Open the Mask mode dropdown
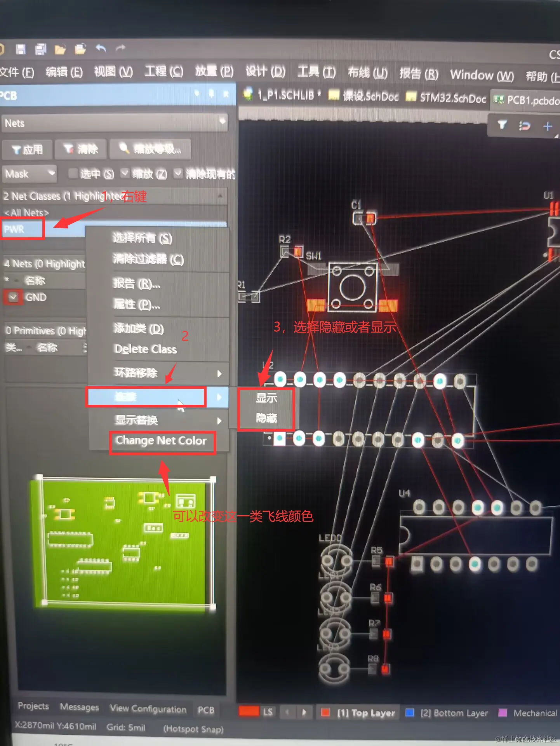560x746 pixels. (51, 173)
